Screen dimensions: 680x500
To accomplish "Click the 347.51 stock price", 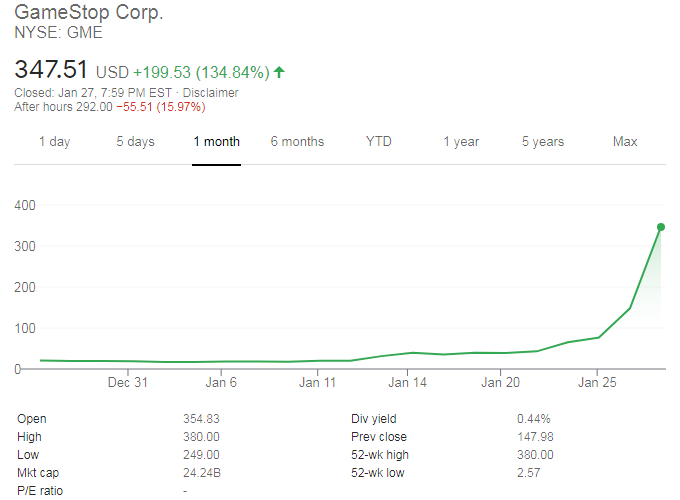I will (51, 70).
